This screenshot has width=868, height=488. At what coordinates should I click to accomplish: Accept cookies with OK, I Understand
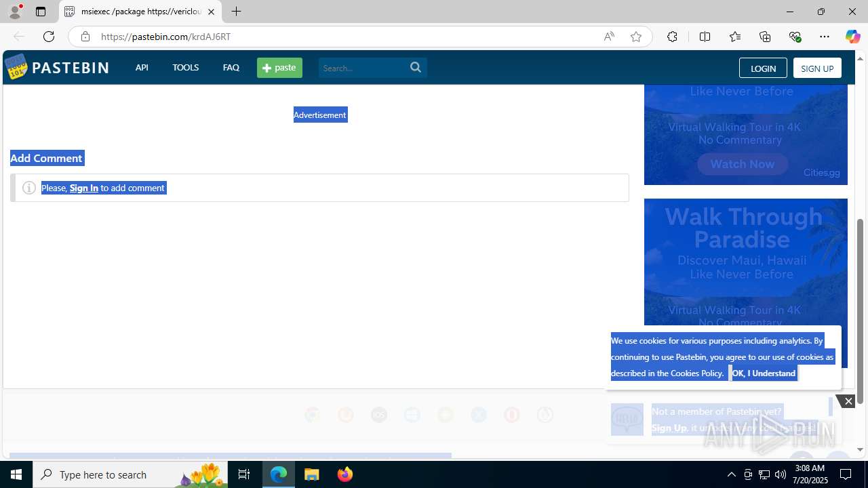coord(763,373)
